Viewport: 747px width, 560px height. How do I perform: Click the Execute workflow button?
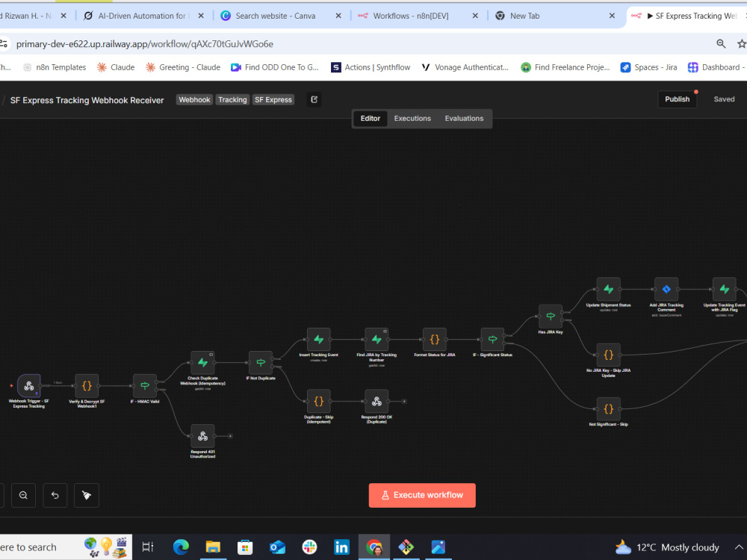click(422, 495)
